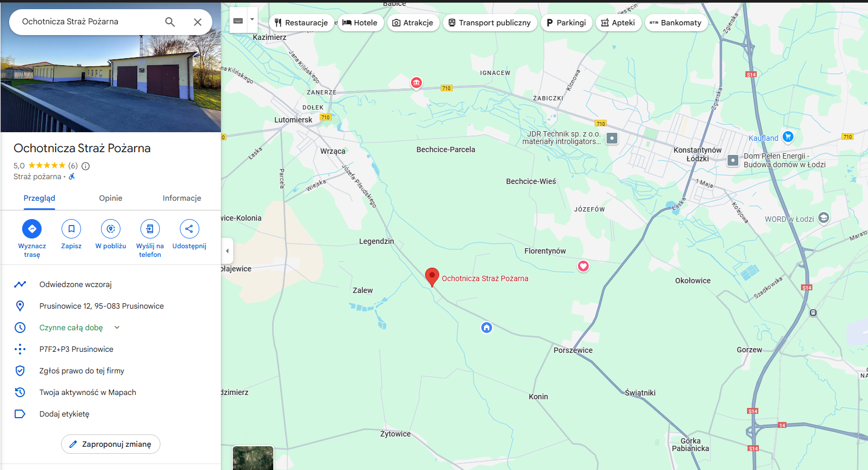Toggle the Hotele filter chip
This screenshot has width=868, height=470.
point(360,23)
